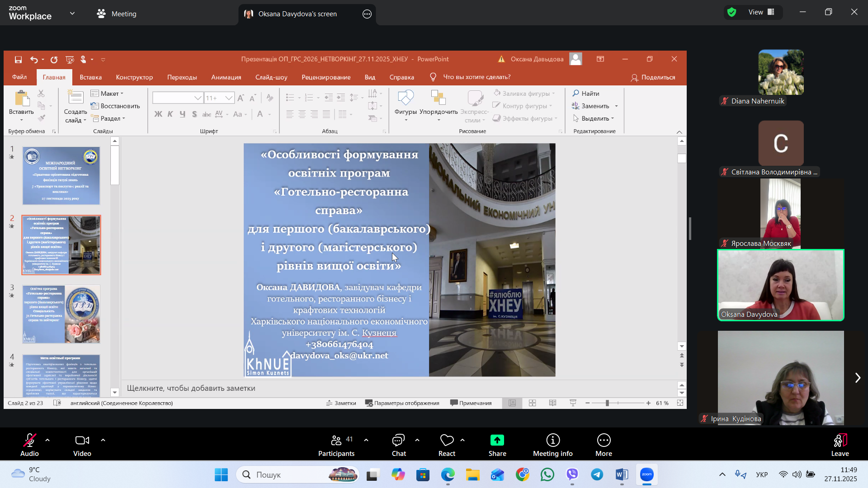Viewport: 868px width, 488px height.
Task: Open the Zoom Chat icon
Action: (x=398, y=441)
